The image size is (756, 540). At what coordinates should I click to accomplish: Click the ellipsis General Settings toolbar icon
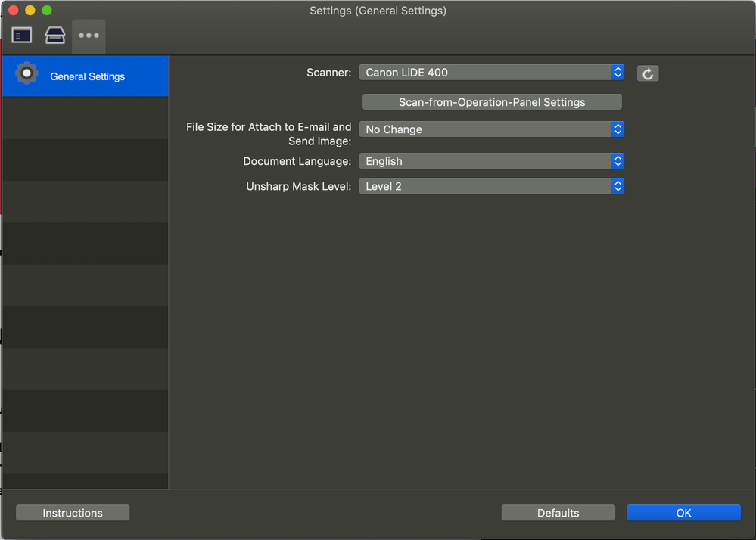click(89, 36)
